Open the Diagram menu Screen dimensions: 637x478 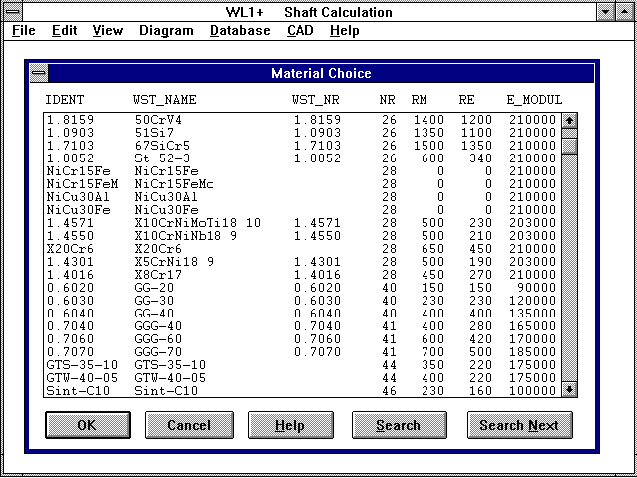166,31
